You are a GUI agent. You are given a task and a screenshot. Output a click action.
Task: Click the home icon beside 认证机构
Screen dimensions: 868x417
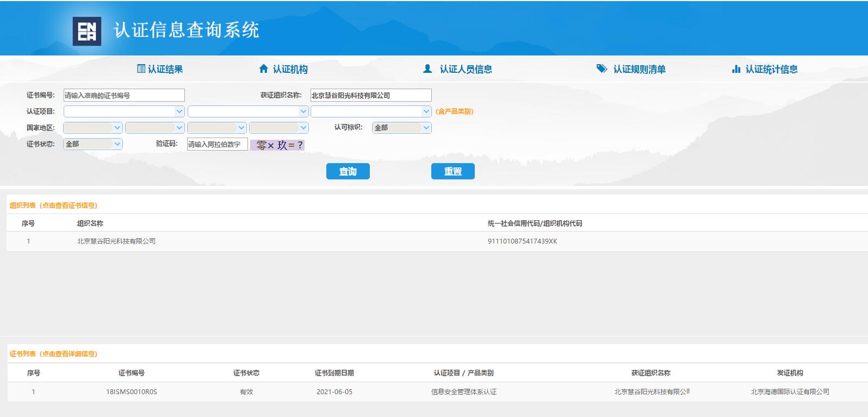tap(264, 69)
